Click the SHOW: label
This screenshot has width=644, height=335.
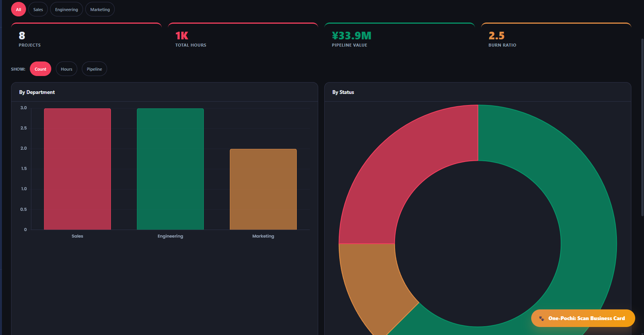[18, 69]
